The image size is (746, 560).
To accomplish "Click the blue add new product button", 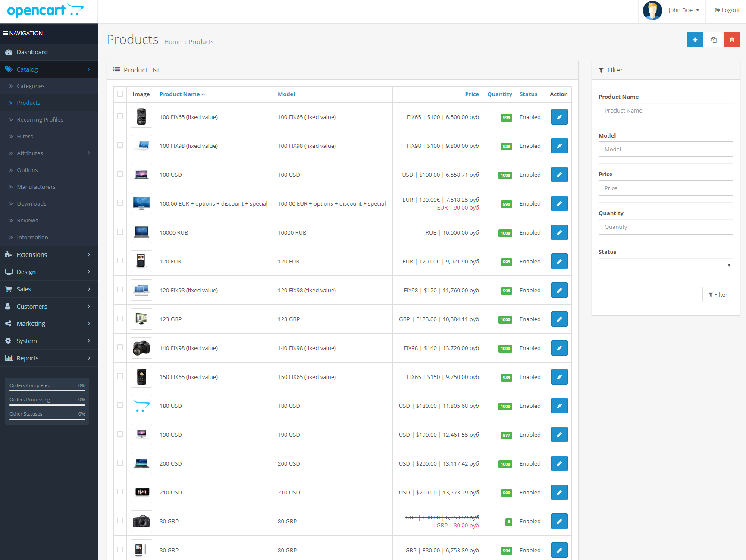I will (x=695, y=40).
